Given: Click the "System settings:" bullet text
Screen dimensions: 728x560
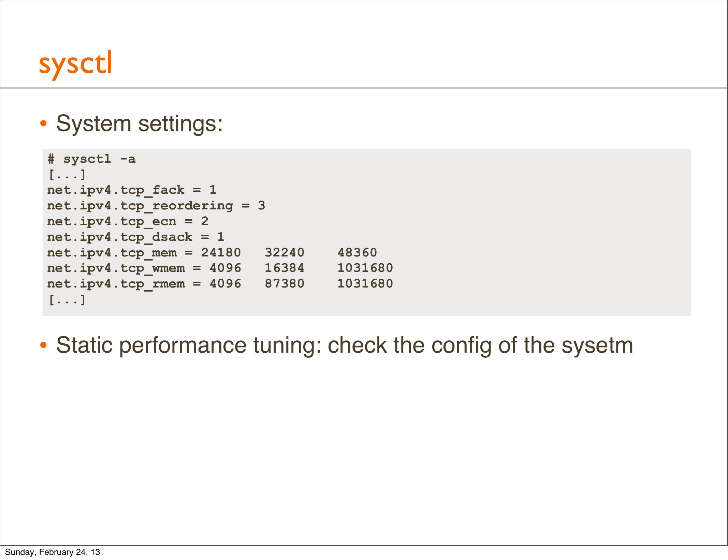Looking at the screenshot, I should (x=140, y=123).
